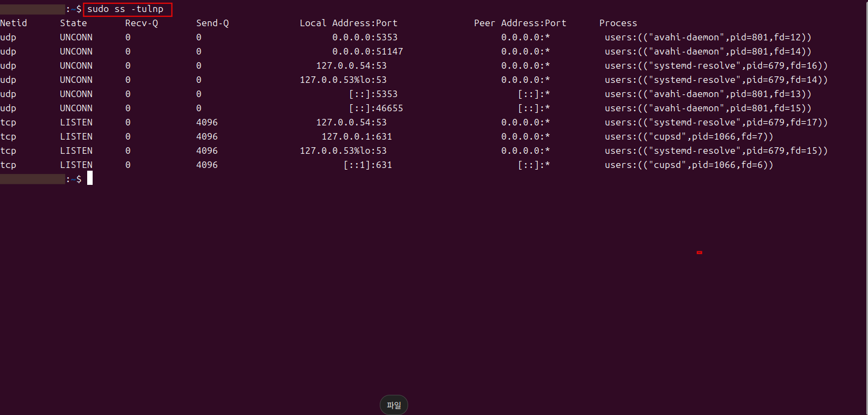Image resolution: width=868 pixels, height=415 pixels.
Task: Click the Process column header
Action: (x=618, y=23)
